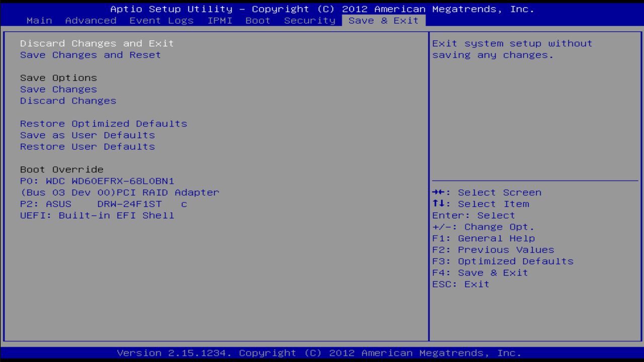
Task: Switch to the Advanced tab
Action: (x=91, y=21)
